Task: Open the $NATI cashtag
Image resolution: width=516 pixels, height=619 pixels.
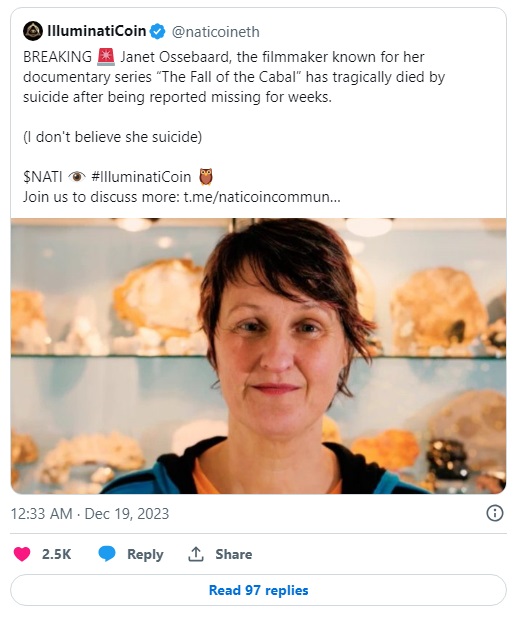Action: [43, 176]
